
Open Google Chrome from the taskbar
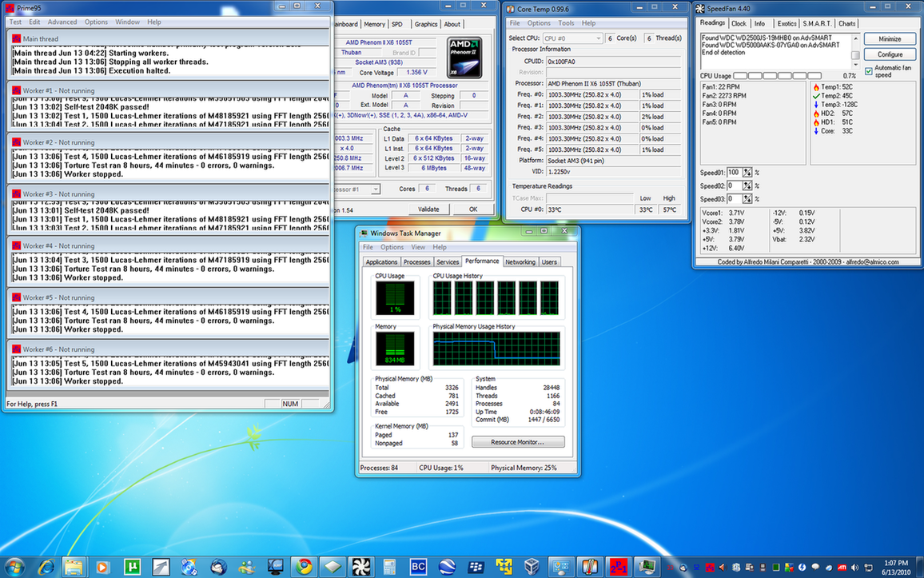pyautogui.click(x=302, y=567)
